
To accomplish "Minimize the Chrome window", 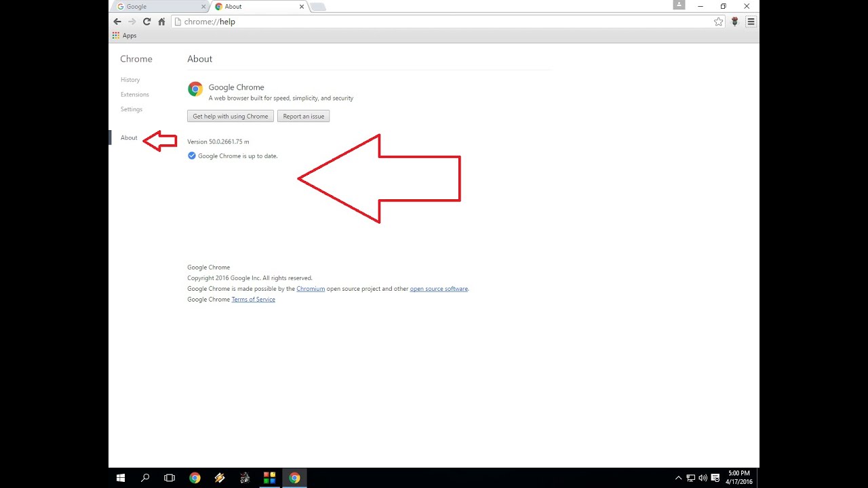I will (701, 6).
